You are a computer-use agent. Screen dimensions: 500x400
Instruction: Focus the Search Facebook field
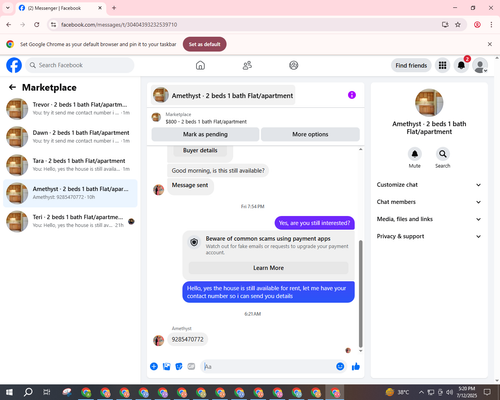click(80, 65)
